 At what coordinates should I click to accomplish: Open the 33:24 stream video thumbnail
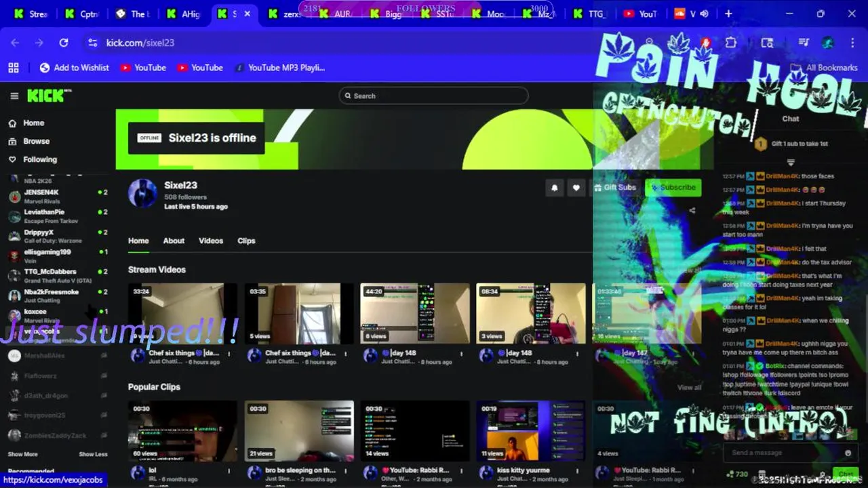point(182,314)
